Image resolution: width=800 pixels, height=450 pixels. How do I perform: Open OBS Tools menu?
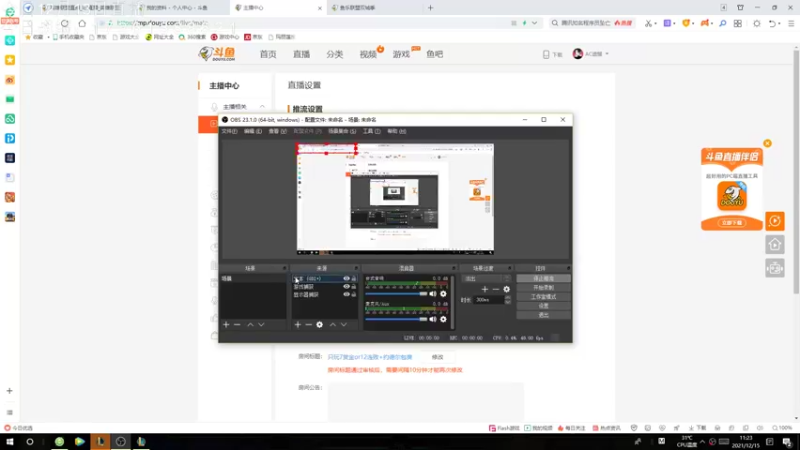(x=371, y=131)
